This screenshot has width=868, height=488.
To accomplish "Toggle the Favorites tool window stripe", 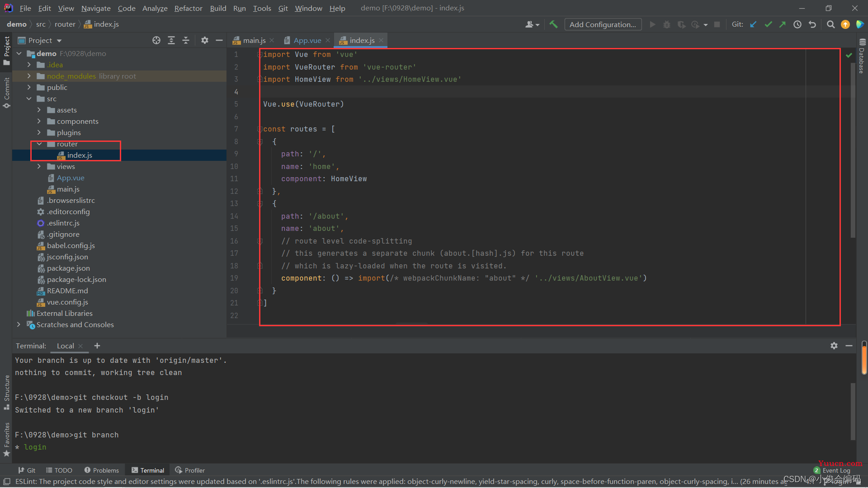I will 6,439.
